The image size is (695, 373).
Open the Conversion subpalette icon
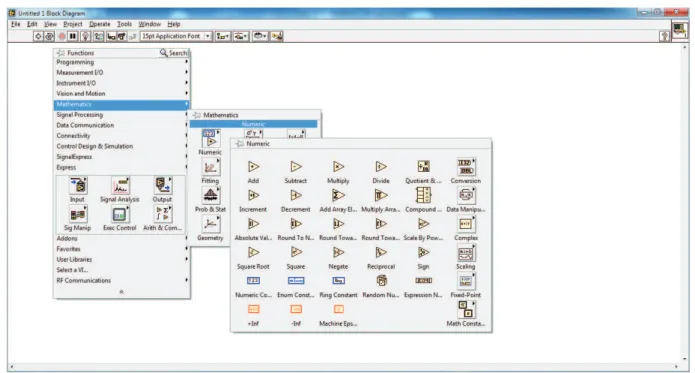click(466, 167)
